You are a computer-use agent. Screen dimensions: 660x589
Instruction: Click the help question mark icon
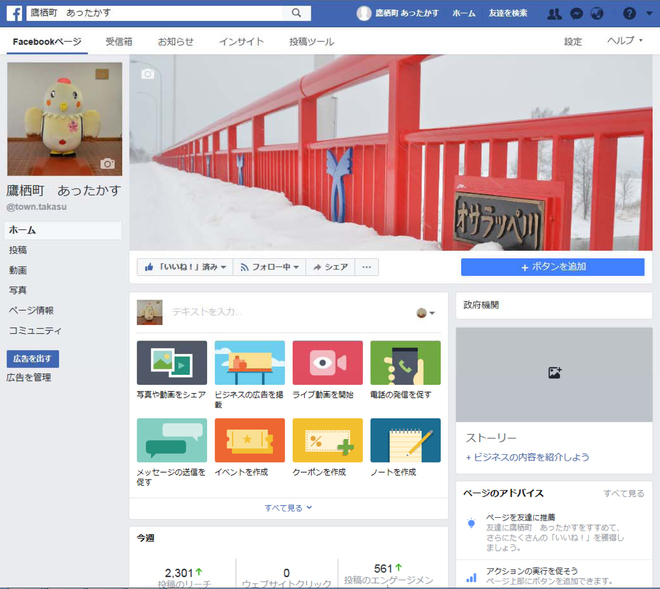629,14
